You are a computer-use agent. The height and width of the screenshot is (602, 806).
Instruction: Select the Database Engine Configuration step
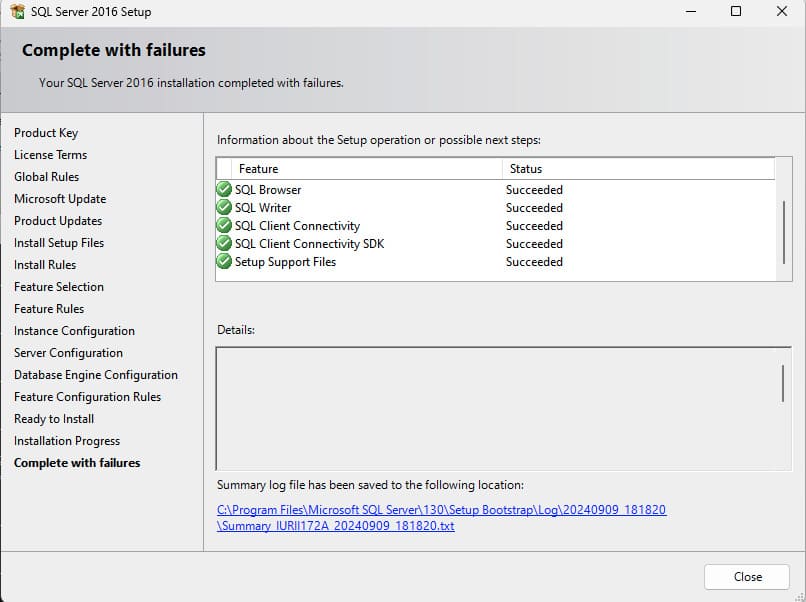click(96, 375)
